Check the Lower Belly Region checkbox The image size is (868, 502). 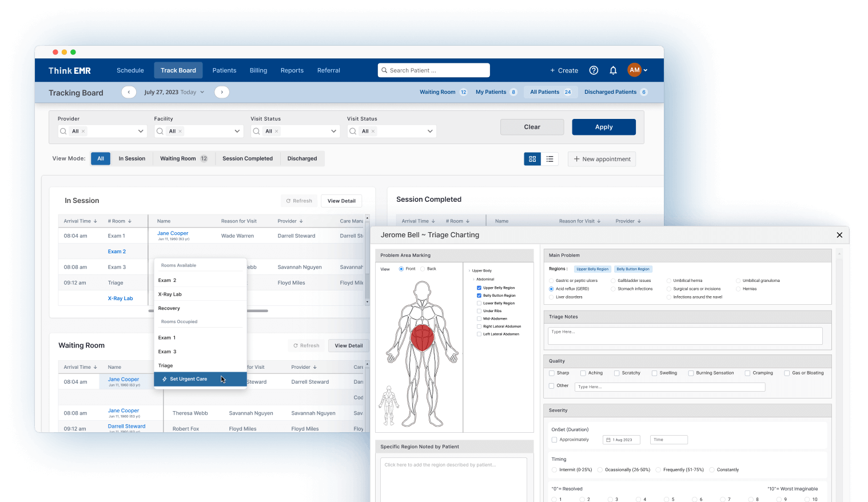click(x=479, y=303)
